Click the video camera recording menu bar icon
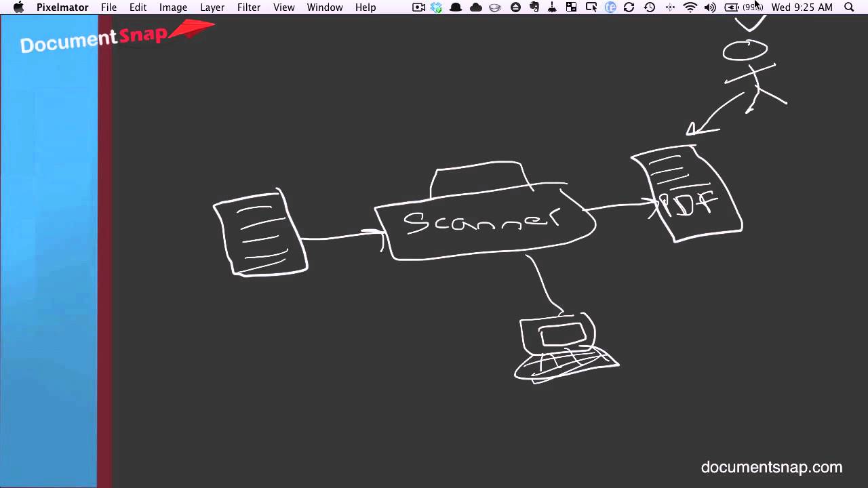Viewport: 868px width, 488px height. pyautogui.click(x=418, y=7)
